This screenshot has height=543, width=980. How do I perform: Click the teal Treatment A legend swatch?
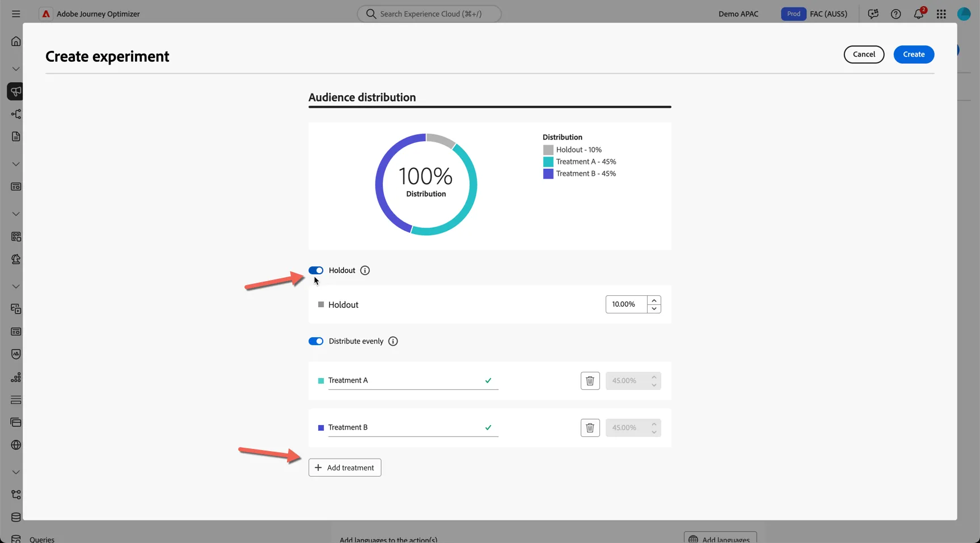pos(548,162)
